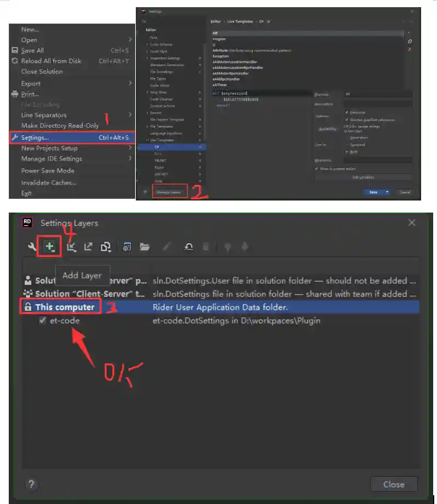Expand the Line Separators submenu arrow
The image size is (437, 504).
(x=130, y=114)
